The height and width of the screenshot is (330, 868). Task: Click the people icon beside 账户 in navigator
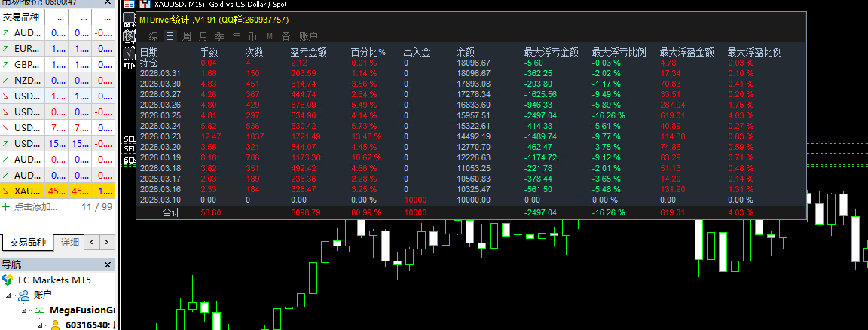24,295
